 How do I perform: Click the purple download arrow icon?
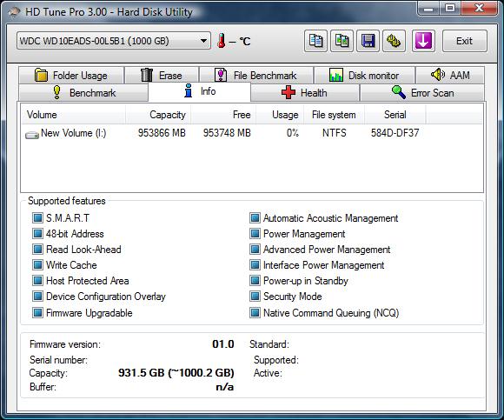(423, 41)
